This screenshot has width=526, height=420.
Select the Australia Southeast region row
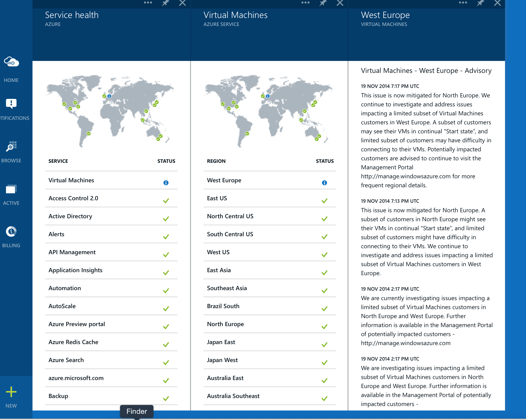pyautogui.click(x=270, y=396)
